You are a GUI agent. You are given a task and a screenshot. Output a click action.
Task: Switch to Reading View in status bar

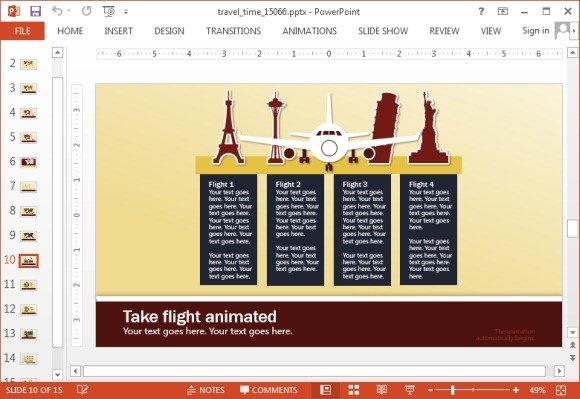pyautogui.click(x=382, y=390)
